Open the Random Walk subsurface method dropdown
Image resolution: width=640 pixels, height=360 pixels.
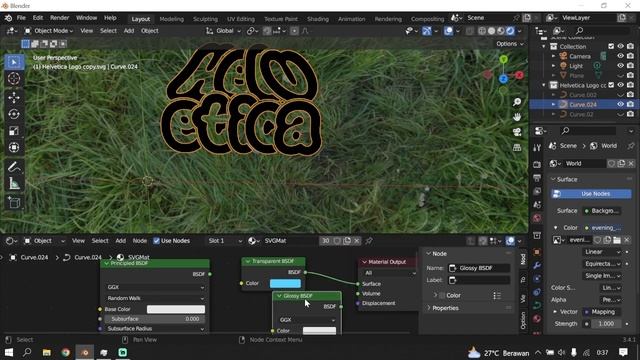[155, 298]
